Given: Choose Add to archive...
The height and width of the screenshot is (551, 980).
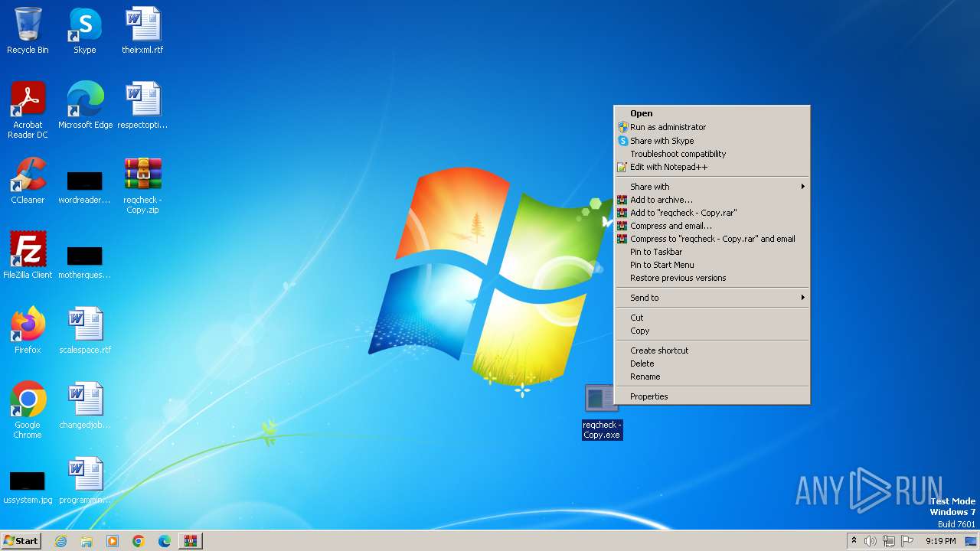Looking at the screenshot, I should pos(712,200).
